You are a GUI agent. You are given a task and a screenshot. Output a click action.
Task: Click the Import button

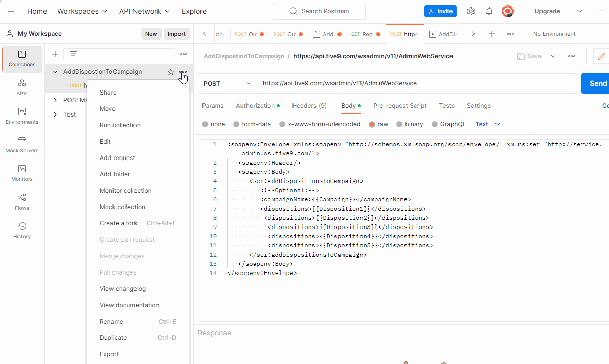point(176,34)
